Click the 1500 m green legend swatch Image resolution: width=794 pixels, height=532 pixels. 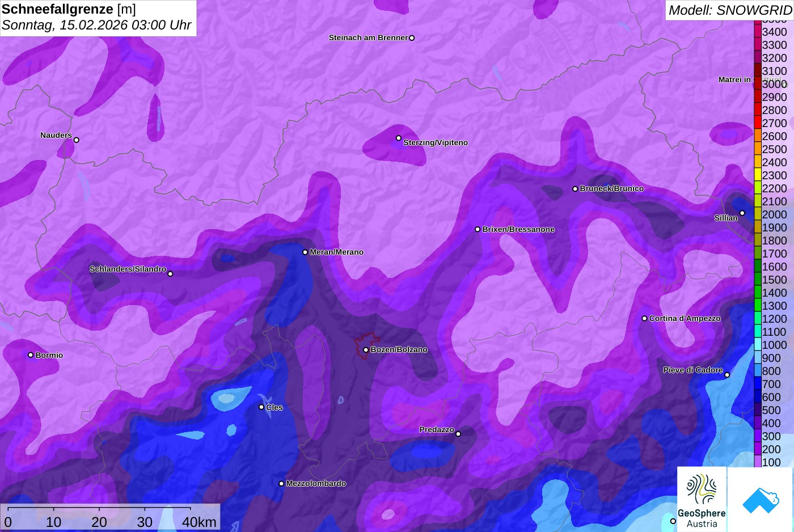pos(758,279)
